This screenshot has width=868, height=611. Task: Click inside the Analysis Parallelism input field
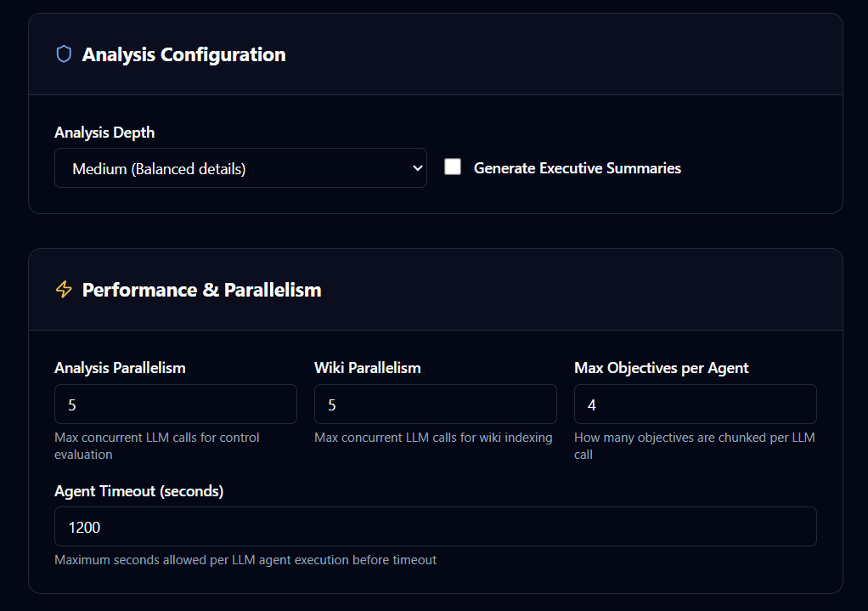(x=176, y=405)
